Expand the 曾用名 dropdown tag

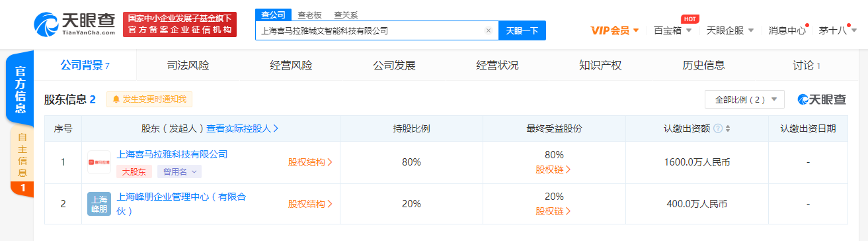(x=179, y=171)
